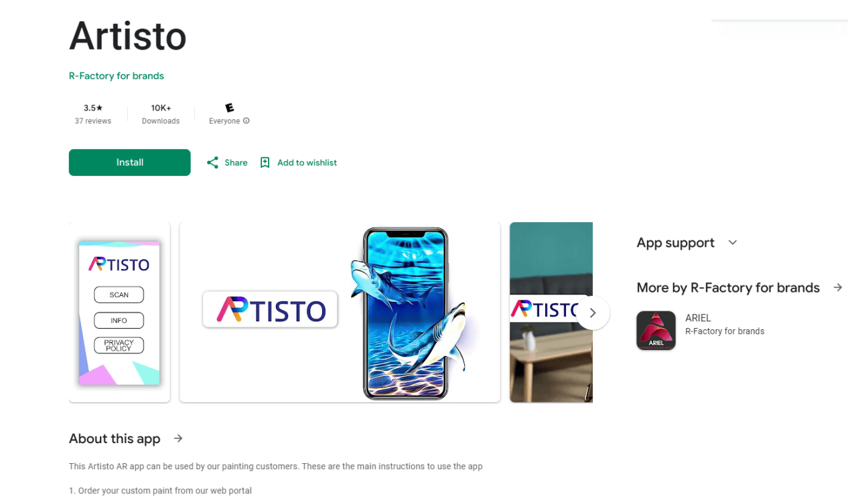Screen dimensions: 848x504
Task: Open the partially visible room screenshot
Action: click(x=551, y=313)
